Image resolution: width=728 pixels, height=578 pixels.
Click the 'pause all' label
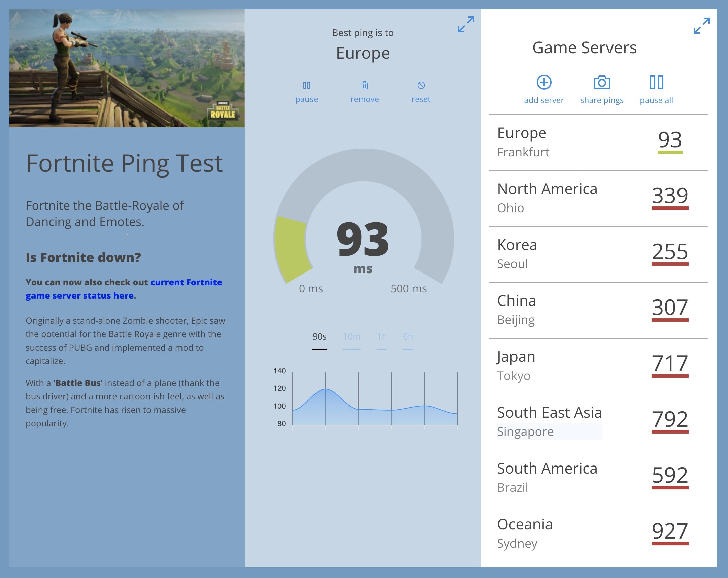tap(656, 100)
